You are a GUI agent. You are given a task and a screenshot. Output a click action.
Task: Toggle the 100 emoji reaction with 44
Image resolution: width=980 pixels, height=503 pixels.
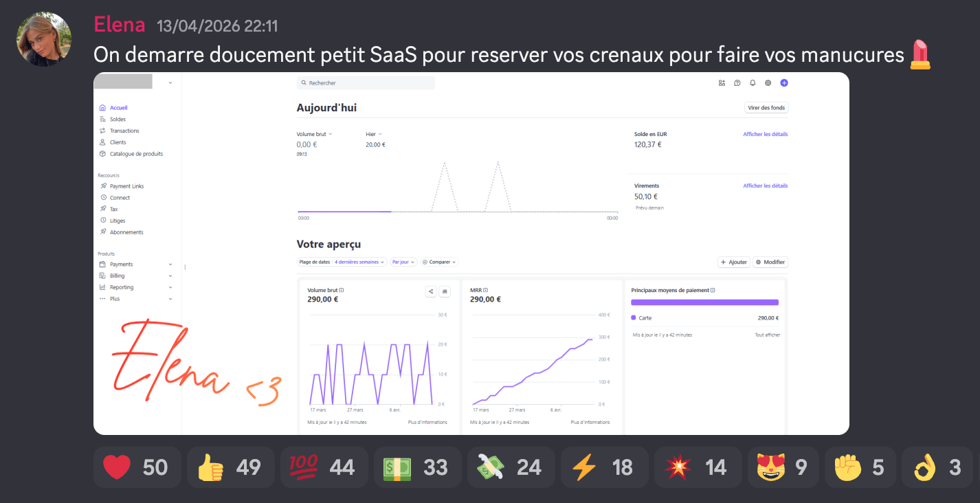[x=324, y=467]
